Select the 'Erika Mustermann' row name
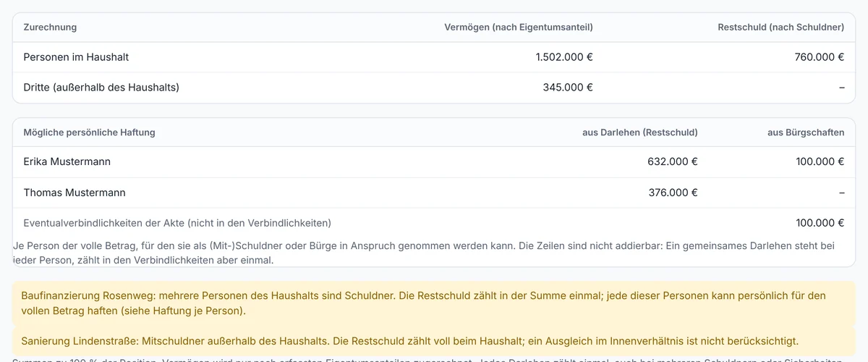868x362 pixels. coord(67,161)
